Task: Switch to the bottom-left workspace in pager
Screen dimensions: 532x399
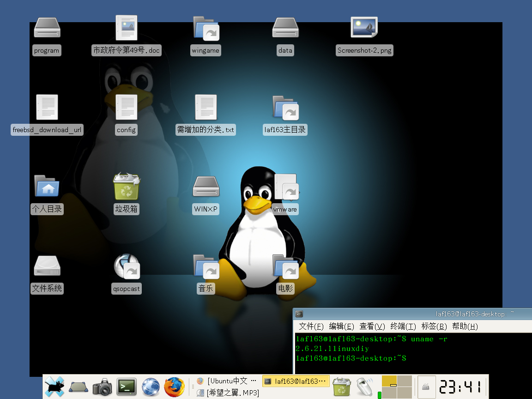Action: tap(389, 393)
